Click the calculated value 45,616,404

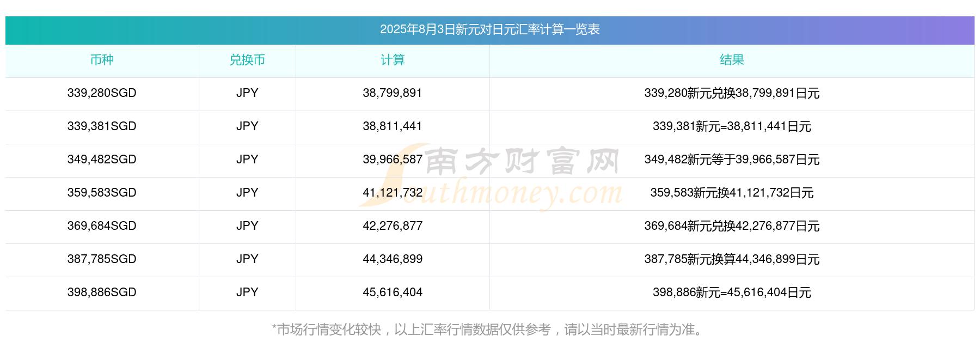pos(393,292)
